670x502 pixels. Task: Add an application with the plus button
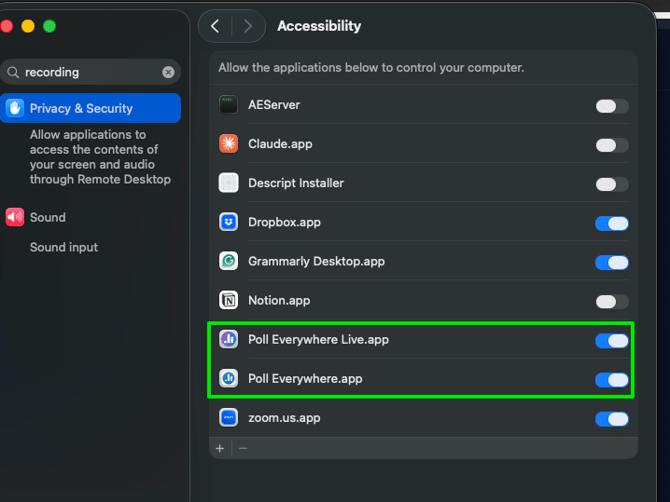tap(220, 448)
